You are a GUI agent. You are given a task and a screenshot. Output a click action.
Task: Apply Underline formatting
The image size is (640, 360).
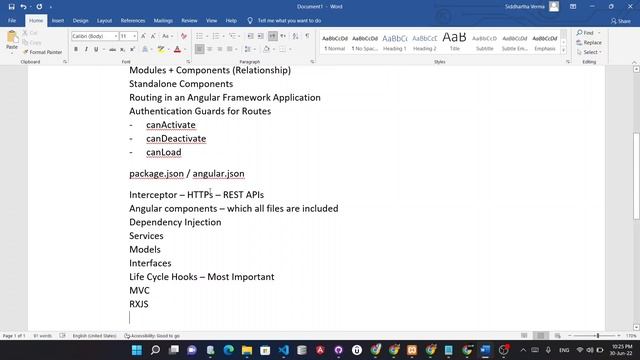[x=96, y=49]
